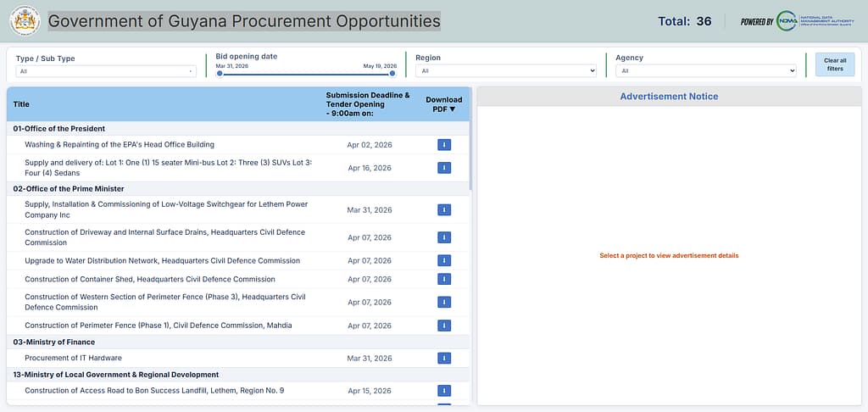Download PDF for Low-Voltage Switchgear Lethem Power
868x412 pixels.
(x=444, y=210)
